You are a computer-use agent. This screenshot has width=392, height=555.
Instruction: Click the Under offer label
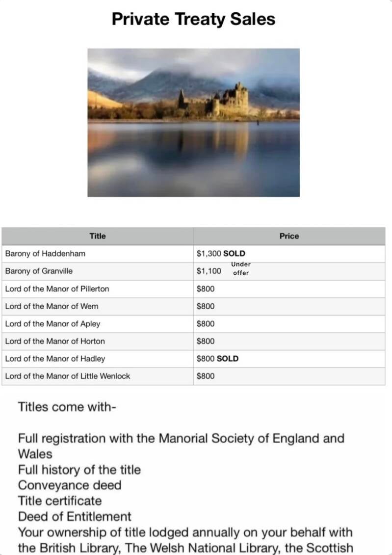[241, 268]
